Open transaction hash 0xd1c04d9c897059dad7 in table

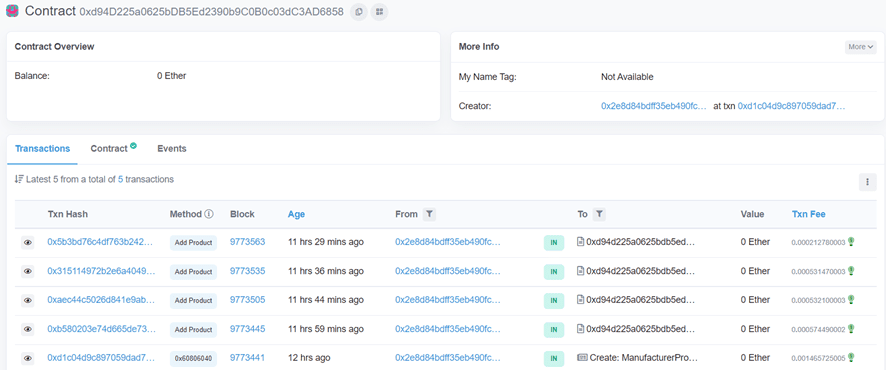point(101,358)
